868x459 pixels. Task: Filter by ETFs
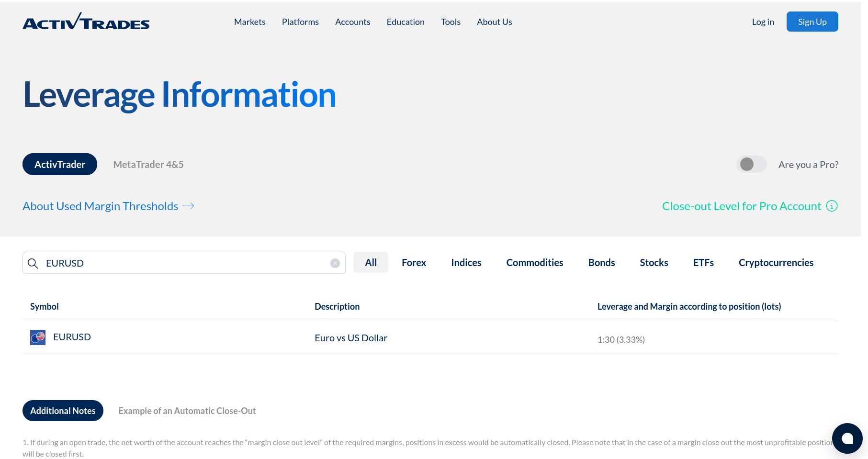click(x=703, y=263)
